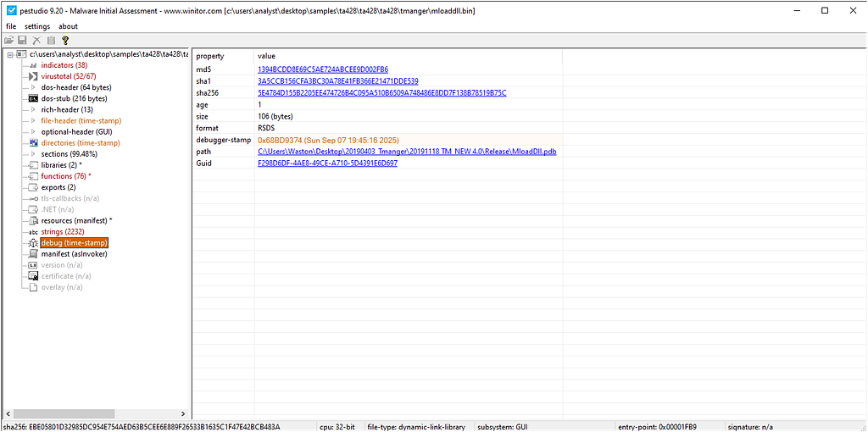Screen dimensions: 868x432
Task: Expand the optional-header tree node arrow
Action: point(33,131)
